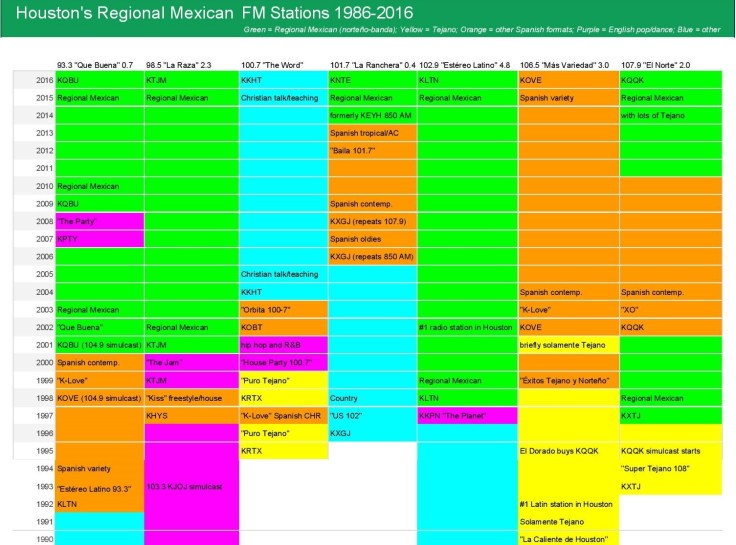This screenshot has width=736, height=545.
Task: Click the chart title 'Houston's Regional Mexican FM Stations 1986-2016'
Action: tap(215, 13)
